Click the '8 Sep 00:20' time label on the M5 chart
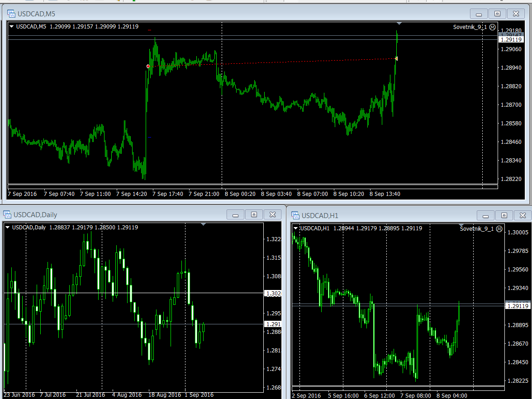This screenshot has width=532, height=399. click(x=240, y=194)
